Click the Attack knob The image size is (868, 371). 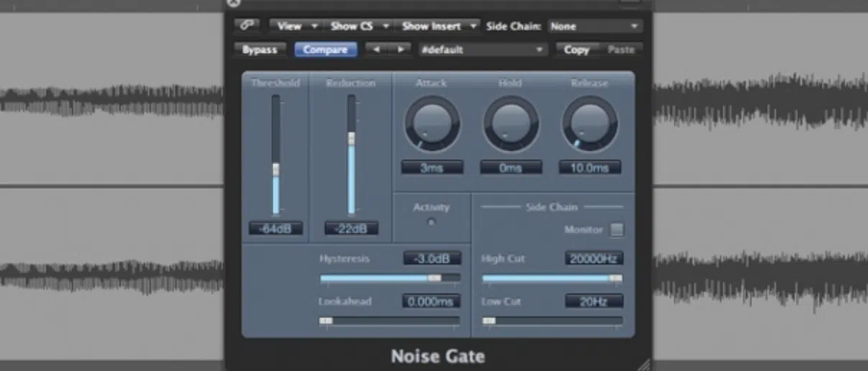click(x=432, y=124)
